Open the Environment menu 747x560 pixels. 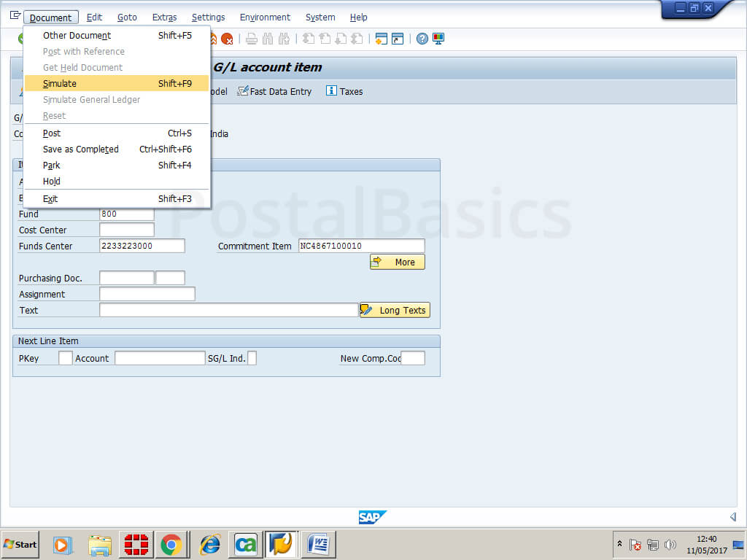(x=265, y=17)
